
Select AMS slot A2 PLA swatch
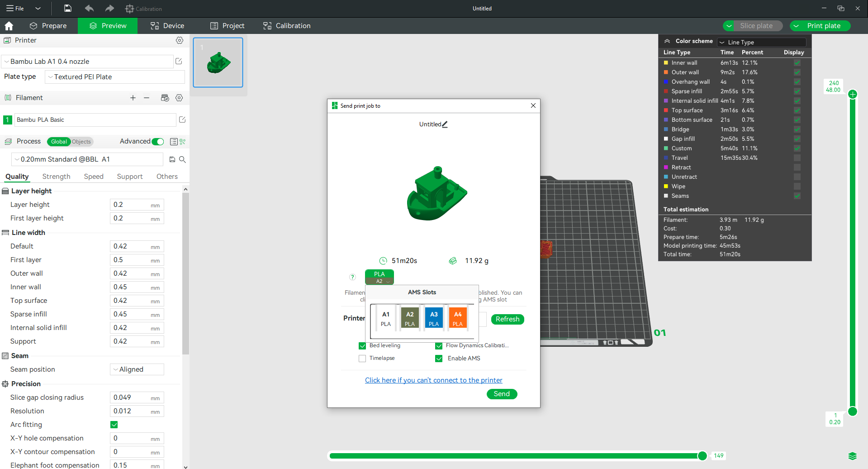(x=410, y=318)
